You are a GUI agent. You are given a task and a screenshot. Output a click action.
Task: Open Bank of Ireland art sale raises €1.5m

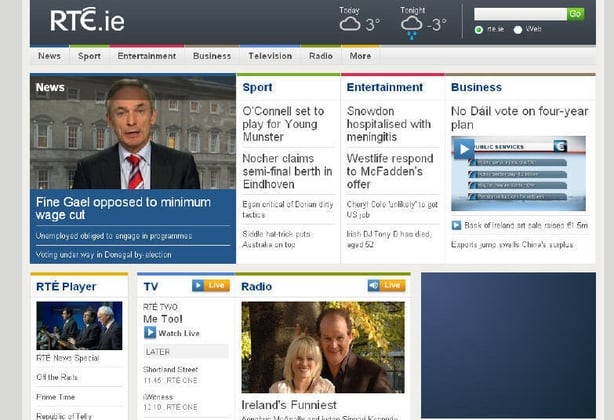(526, 225)
